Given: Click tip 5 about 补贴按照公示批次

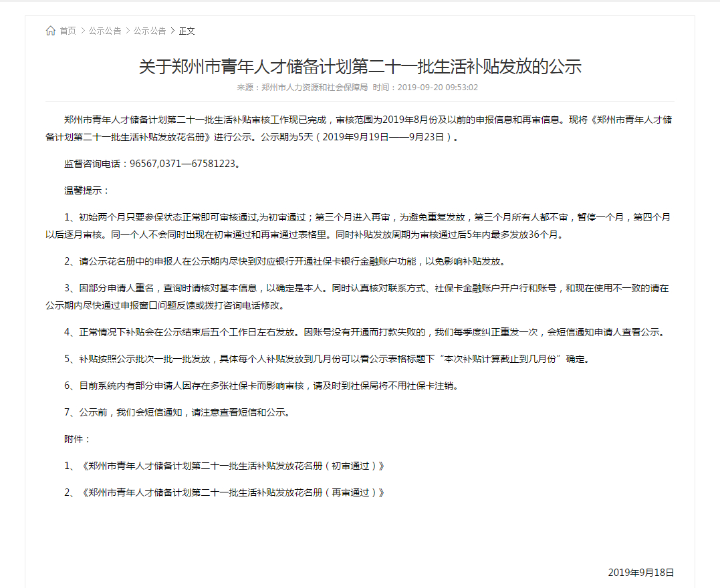Looking at the screenshot, I should click(x=328, y=359).
